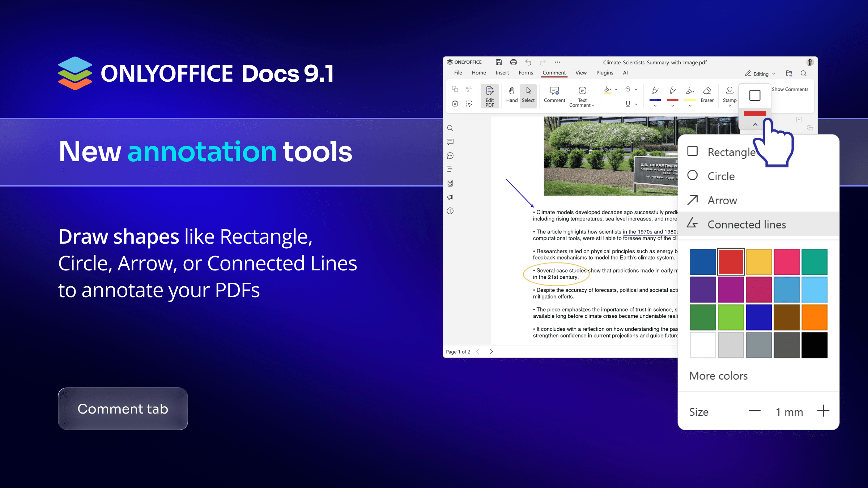Viewport: 868px width, 488px height.
Task: Undo the last action
Action: coord(528,62)
